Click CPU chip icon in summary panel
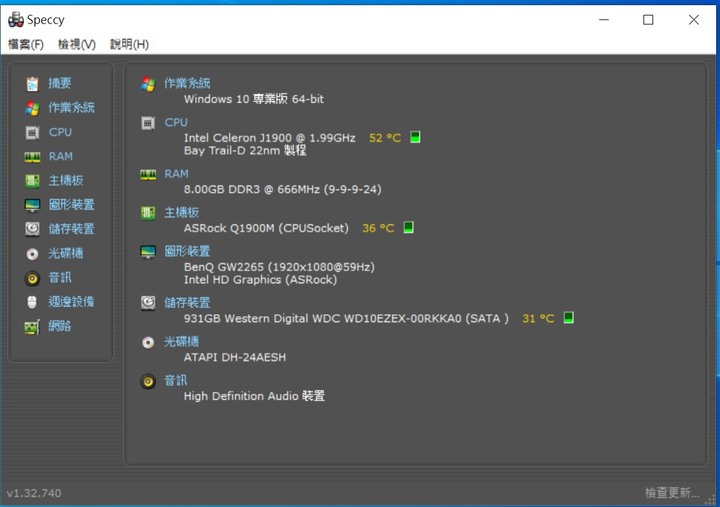Viewport: 720px width, 507px height. coord(148,123)
